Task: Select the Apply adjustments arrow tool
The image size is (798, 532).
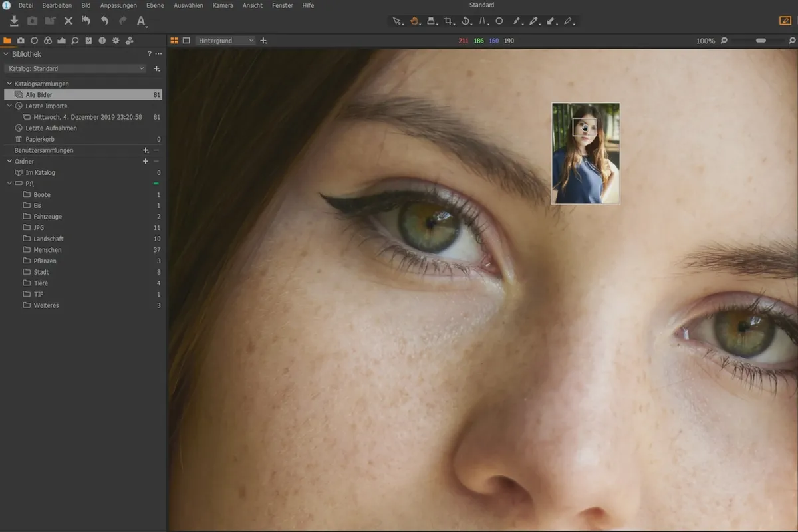Action: [551, 21]
